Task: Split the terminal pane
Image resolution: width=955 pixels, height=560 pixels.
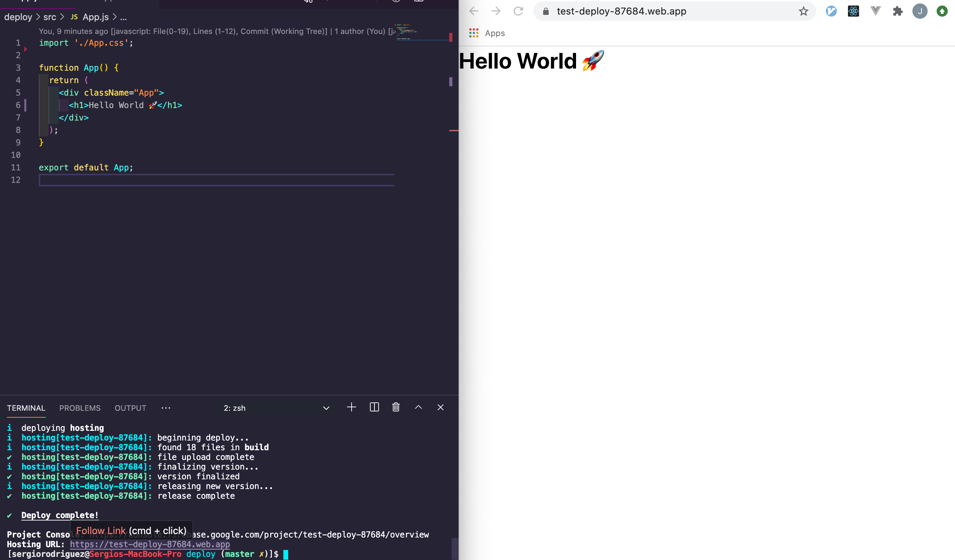Action: click(x=374, y=407)
